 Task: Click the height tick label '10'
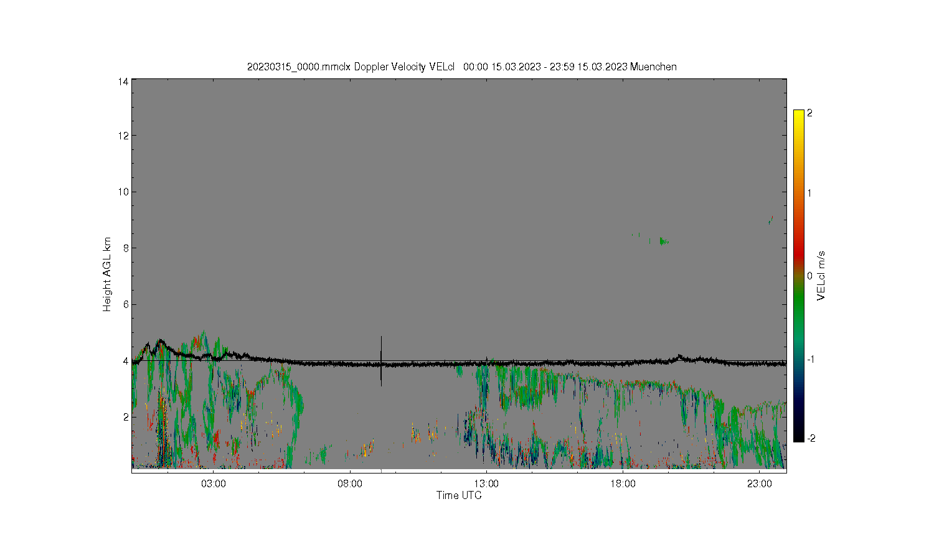pyautogui.click(x=123, y=192)
